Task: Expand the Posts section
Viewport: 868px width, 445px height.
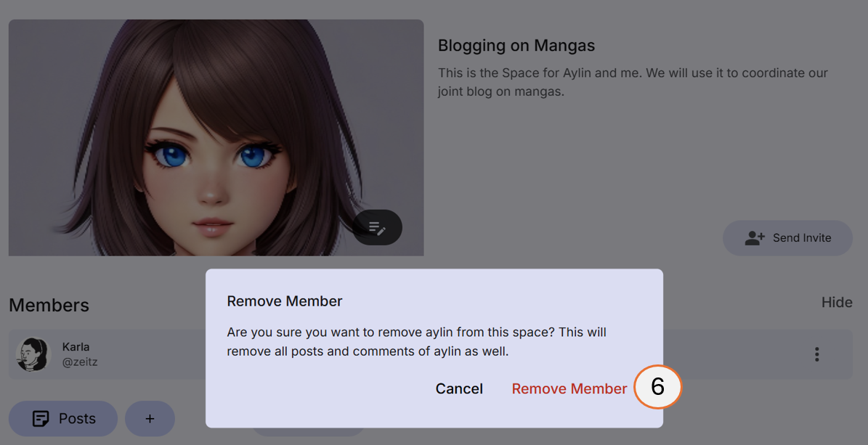Action: click(63, 418)
